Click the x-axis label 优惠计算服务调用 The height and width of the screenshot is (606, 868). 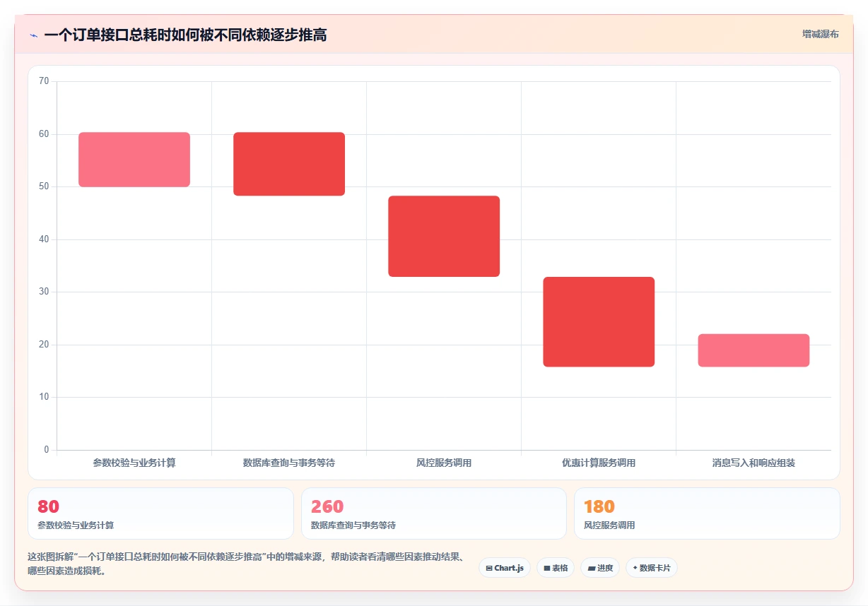pyautogui.click(x=599, y=463)
